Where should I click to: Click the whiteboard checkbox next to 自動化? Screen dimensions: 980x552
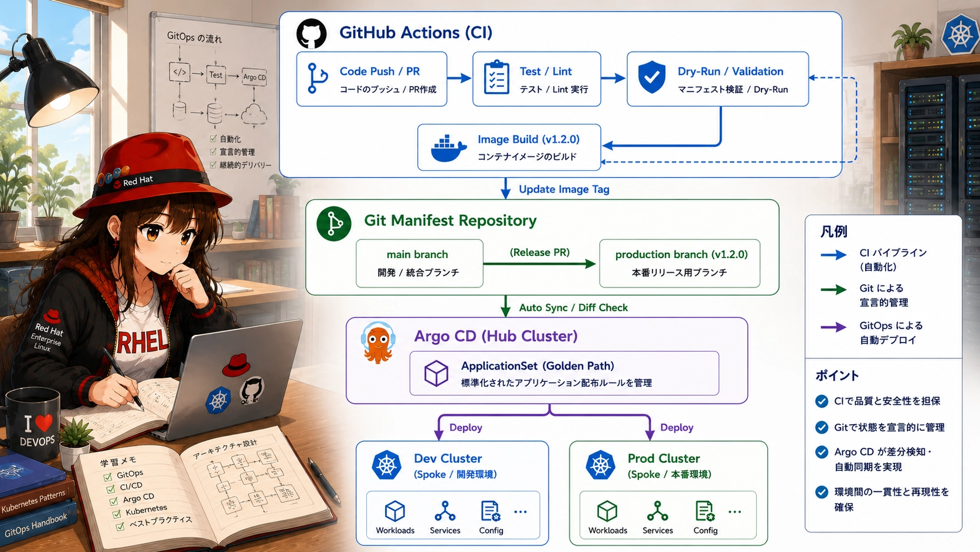tap(213, 138)
